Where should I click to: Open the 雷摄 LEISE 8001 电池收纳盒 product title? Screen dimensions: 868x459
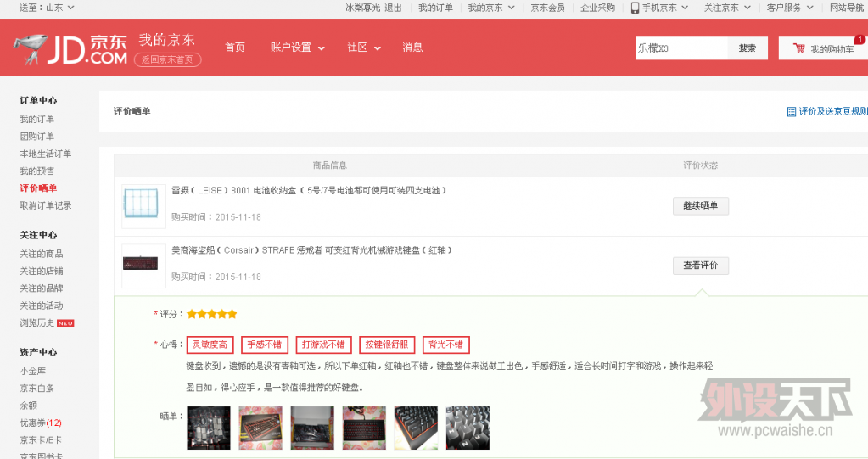pyautogui.click(x=308, y=190)
